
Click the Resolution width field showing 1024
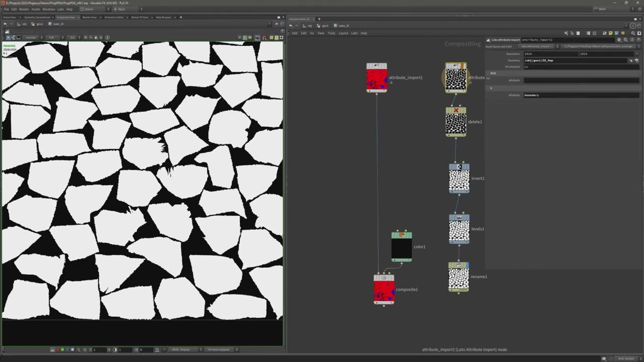[549, 54]
